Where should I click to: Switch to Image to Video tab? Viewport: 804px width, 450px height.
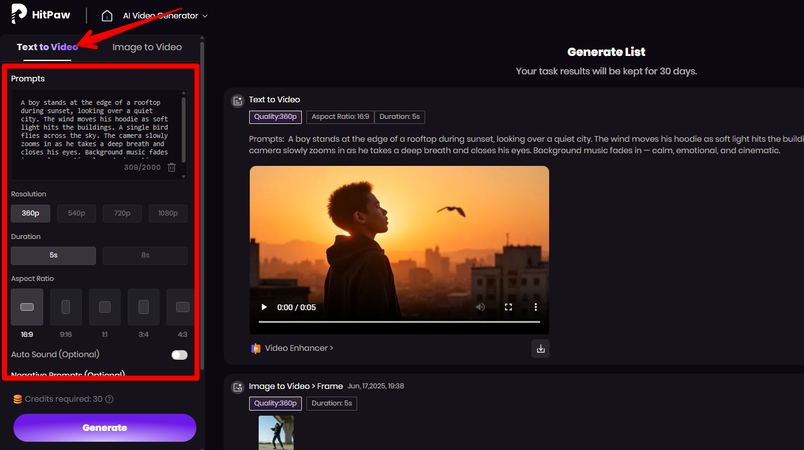coord(146,47)
